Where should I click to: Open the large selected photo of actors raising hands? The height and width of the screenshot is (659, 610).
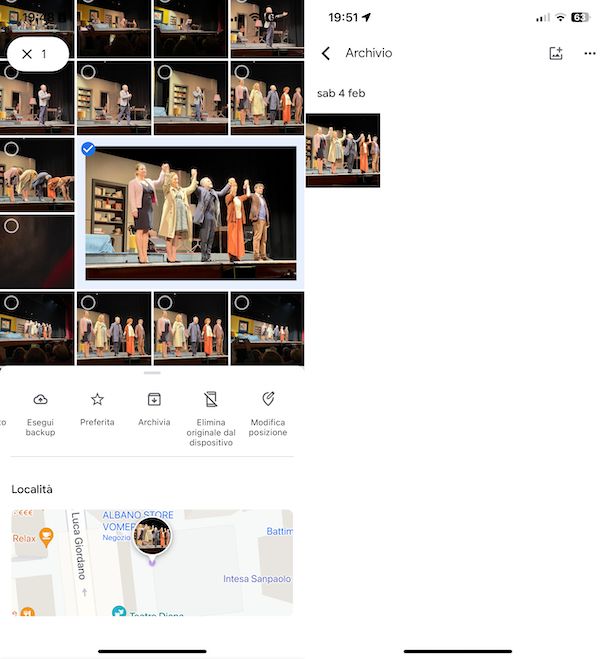[x=191, y=213]
